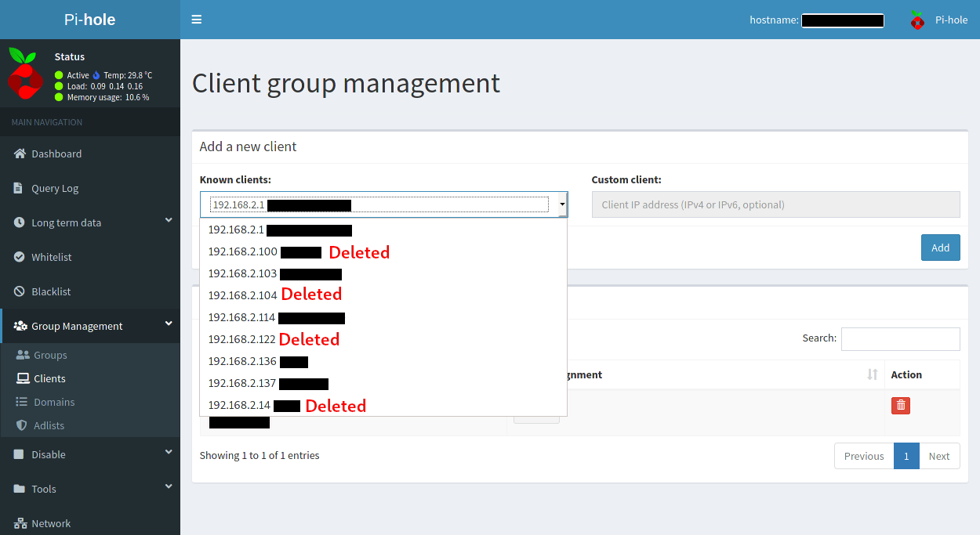
Task: Open Dashboard via home icon
Action: (20, 154)
